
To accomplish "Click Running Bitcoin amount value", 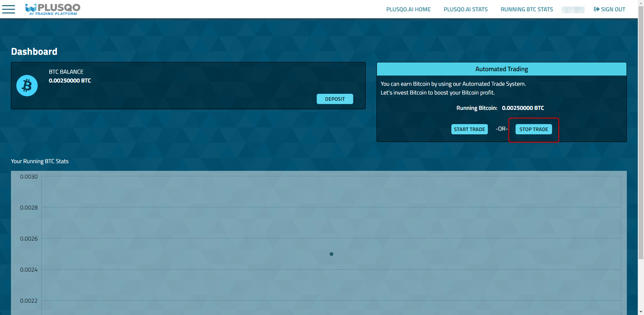I will [x=523, y=108].
